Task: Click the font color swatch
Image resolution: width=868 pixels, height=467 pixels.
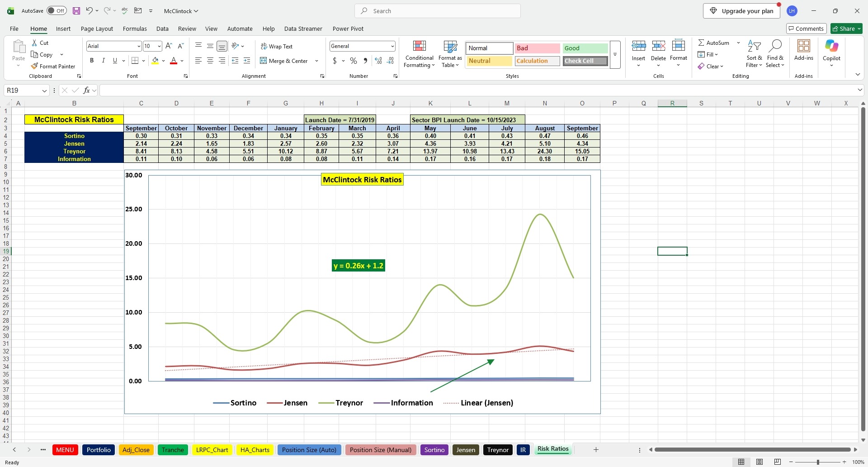Action: (x=174, y=61)
